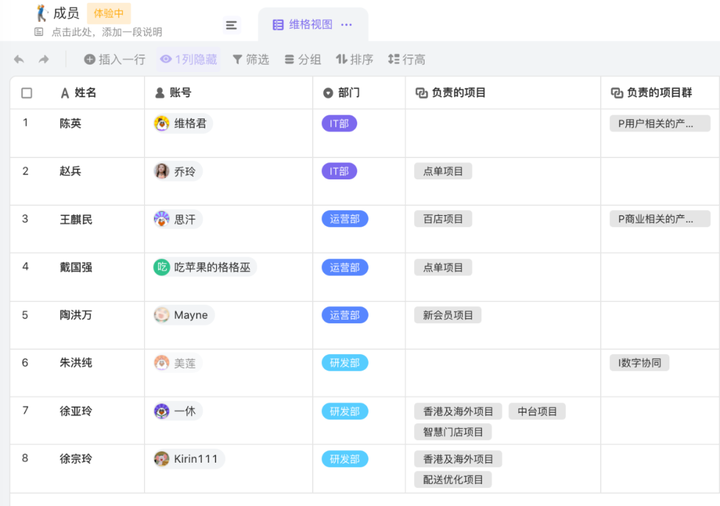Open the 分组 grouping options
This screenshot has width=720, height=506.
303,59
